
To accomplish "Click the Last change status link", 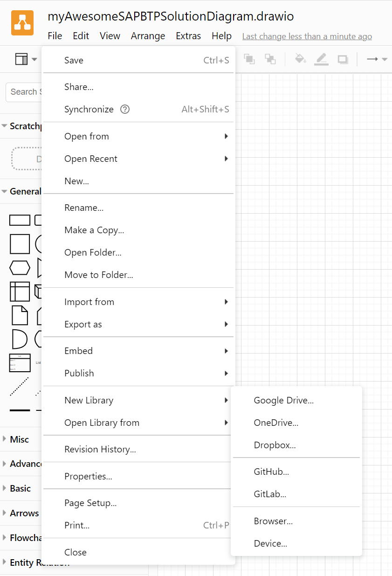I will coord(307,36).
